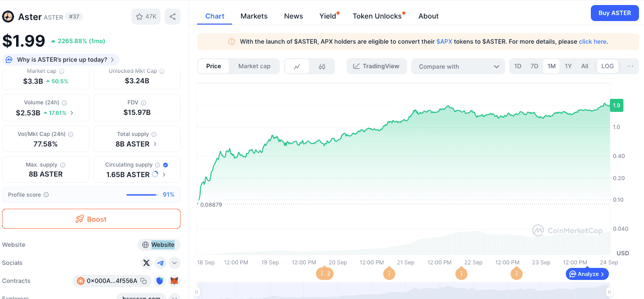Grab the right handle of the range navigator
Screen dimensions: 644x299
(x=609, y=291)
